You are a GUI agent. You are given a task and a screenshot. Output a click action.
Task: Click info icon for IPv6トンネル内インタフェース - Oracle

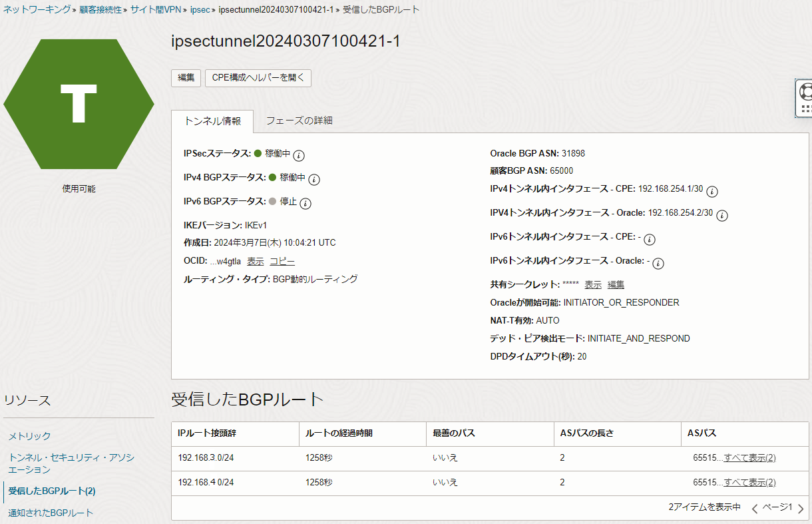658,263
